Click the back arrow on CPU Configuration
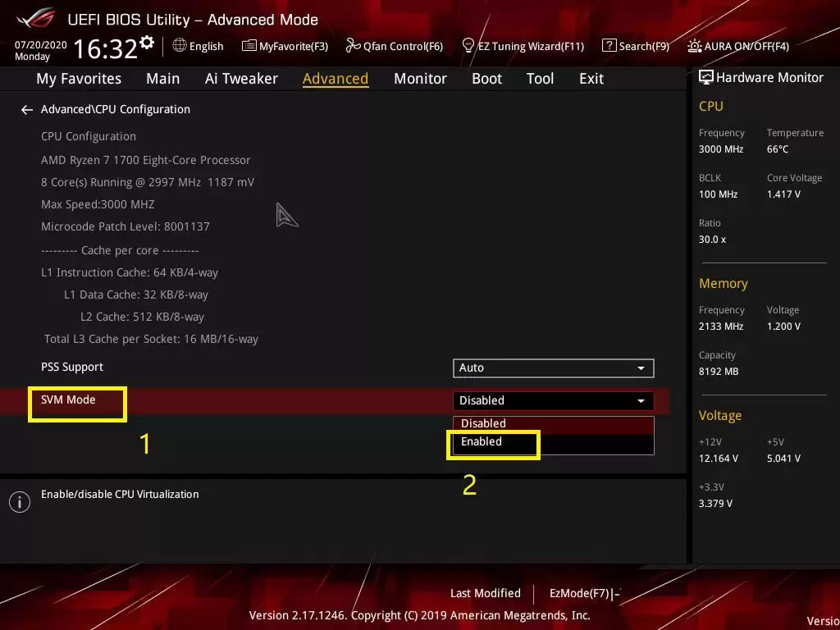The image size is (840, 630). pyautogui.click(x=26, y=109)
